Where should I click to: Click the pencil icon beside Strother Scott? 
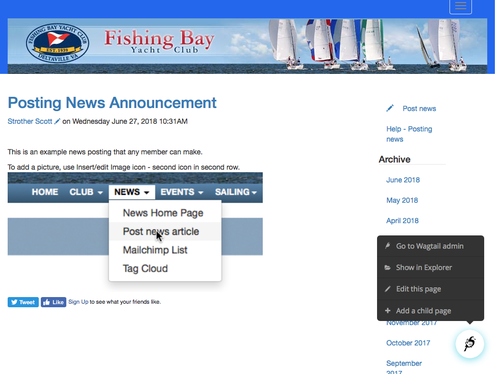point(57,121)
